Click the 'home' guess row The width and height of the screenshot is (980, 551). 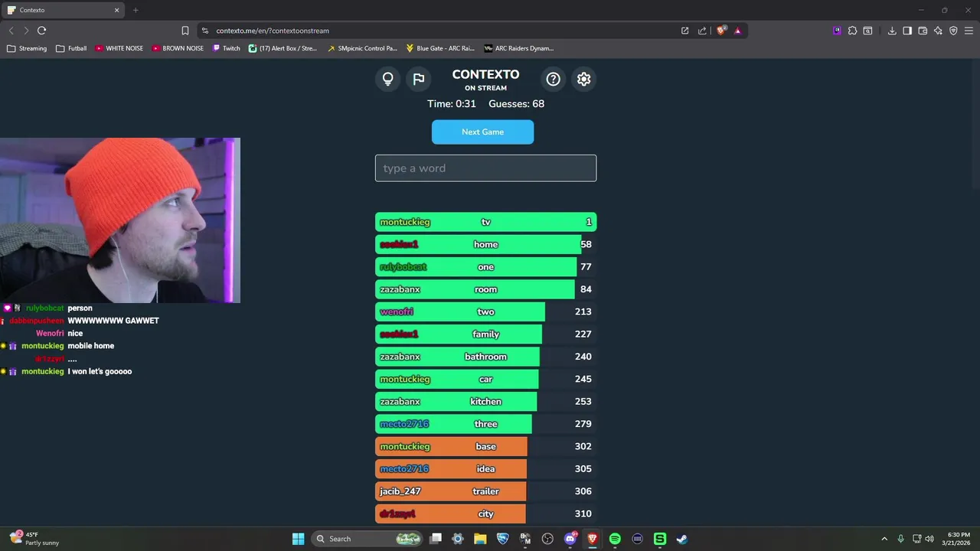(x=485, y=244)
